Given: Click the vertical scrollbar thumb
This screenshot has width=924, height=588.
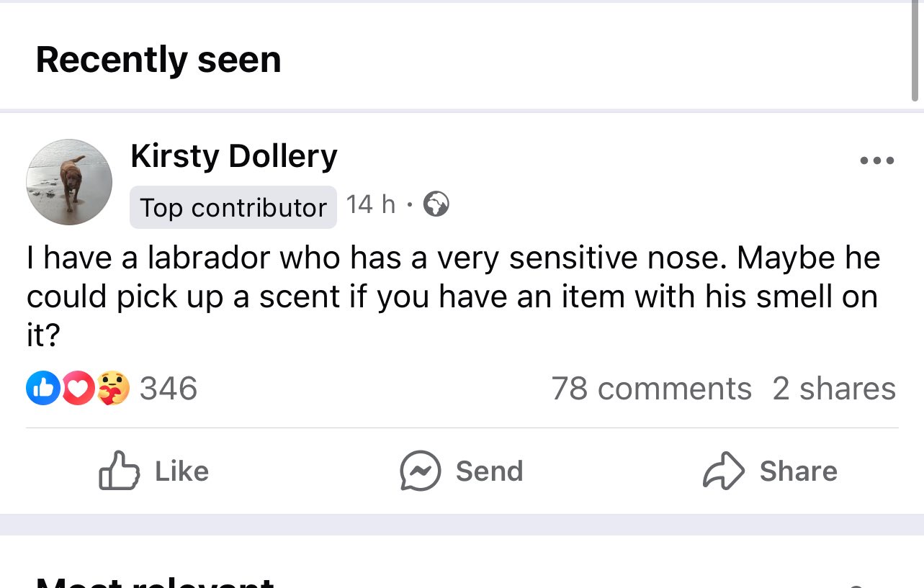Looking at the screenshot, I should point(915,50).
